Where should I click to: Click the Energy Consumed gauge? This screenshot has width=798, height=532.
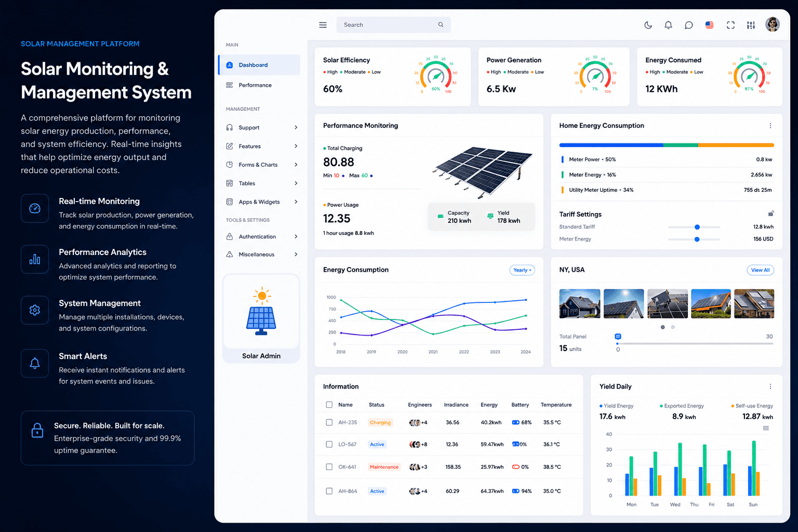point(749,75)
